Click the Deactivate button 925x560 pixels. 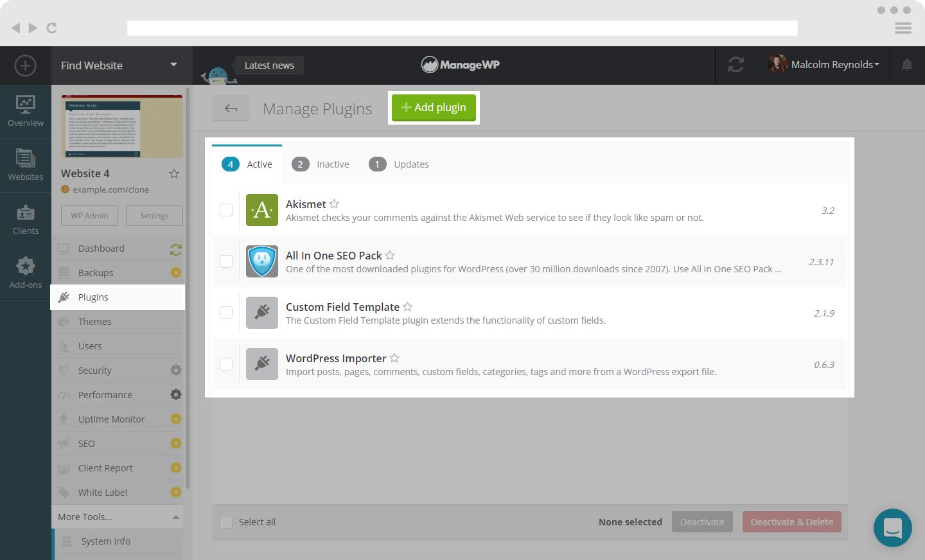point(702,522)
